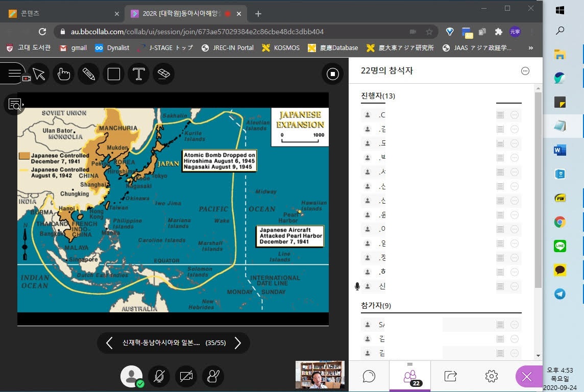
Task: Open the share content tab
Action: tap(450, 376)
